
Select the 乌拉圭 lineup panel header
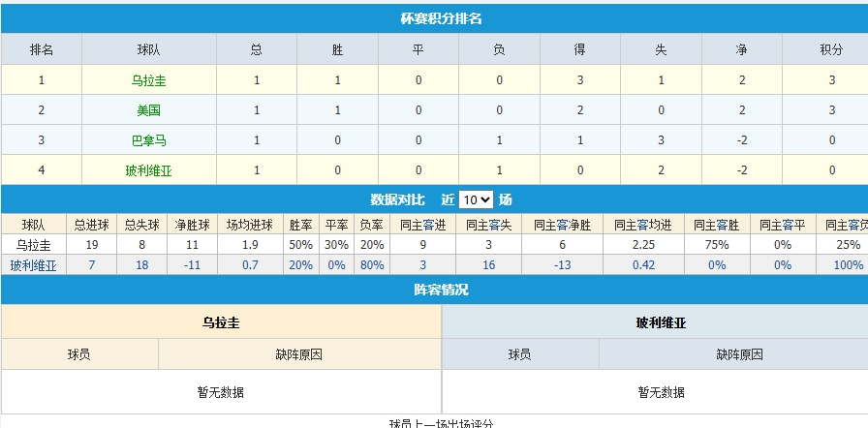pos(221,322)
